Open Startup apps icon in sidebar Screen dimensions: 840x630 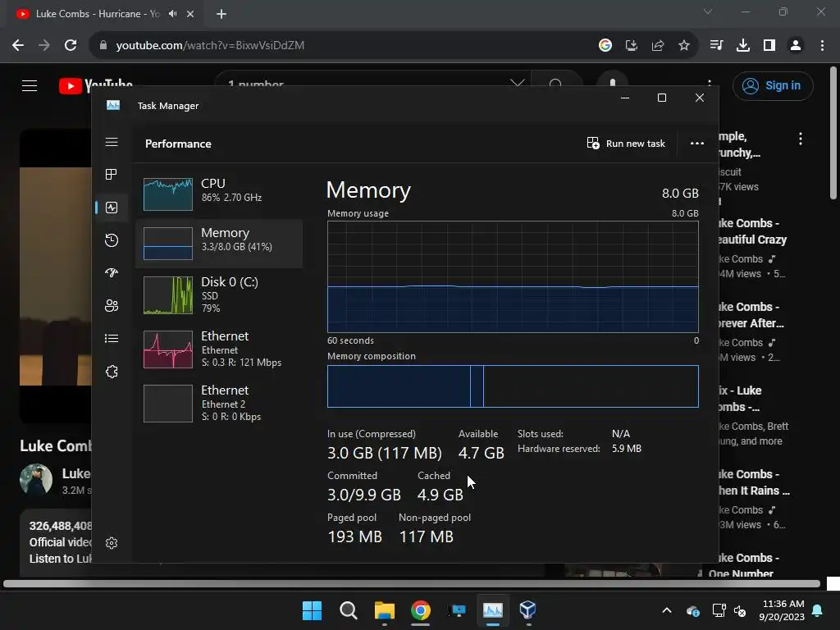pyautogui.click(x=112, y=272)
